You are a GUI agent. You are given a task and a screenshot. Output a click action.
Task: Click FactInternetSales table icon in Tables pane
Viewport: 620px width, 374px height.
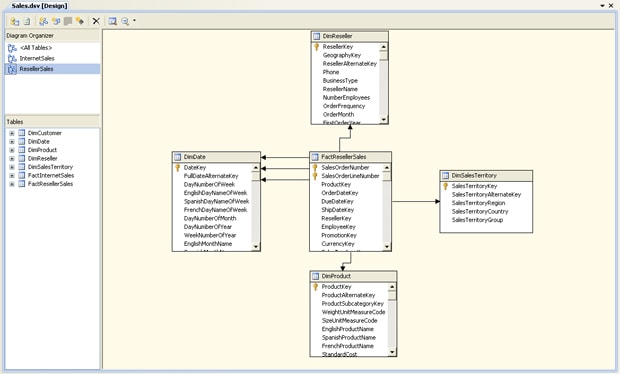click(x=22, y=176)
